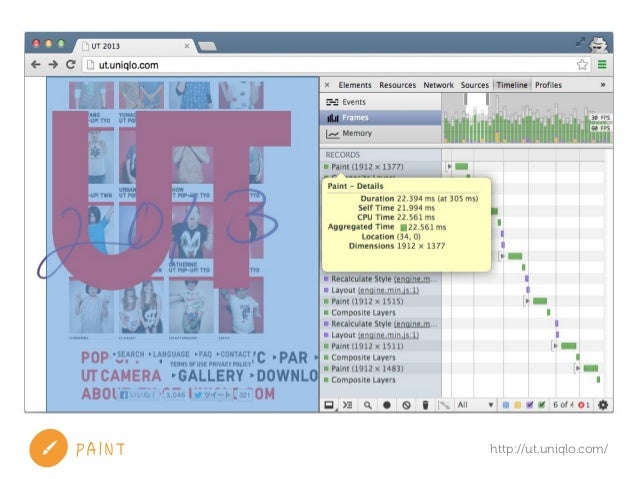Expand the Paint 1912 × 1511 timeline bar arrow
The width and height of the screenshot is (638, 479).
[555, 346]
